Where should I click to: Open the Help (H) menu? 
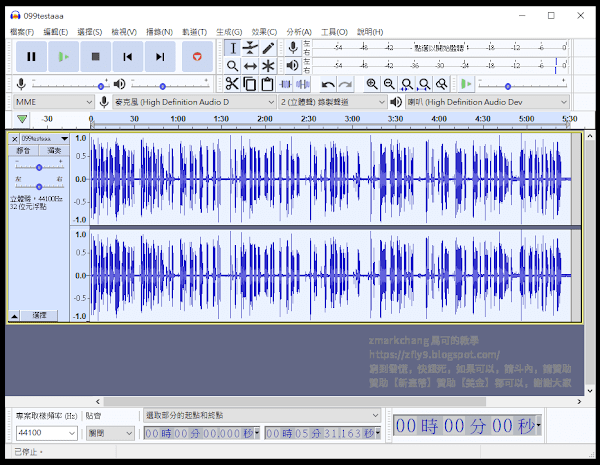point(370,32)
